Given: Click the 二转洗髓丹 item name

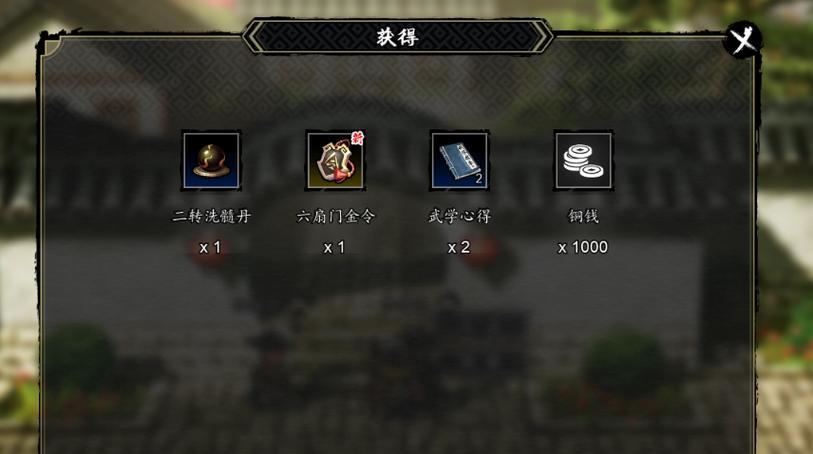Looking at the screenshot, I should tap(212, 216).
